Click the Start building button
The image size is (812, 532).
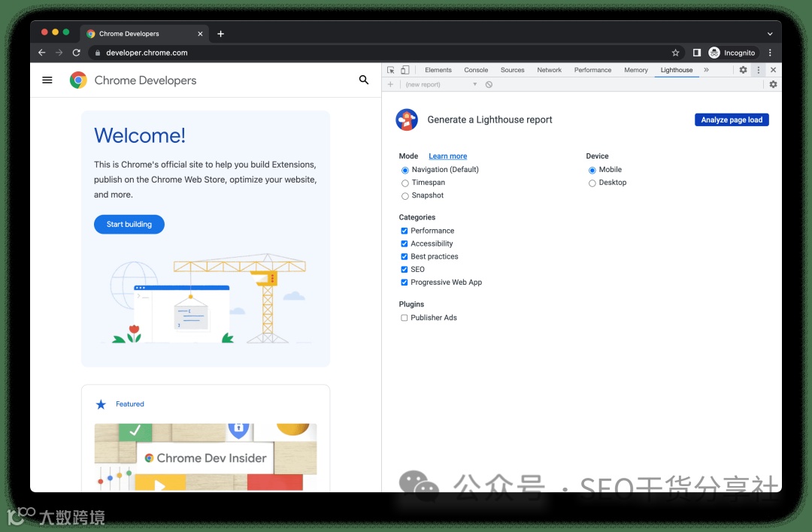point(129,224)
